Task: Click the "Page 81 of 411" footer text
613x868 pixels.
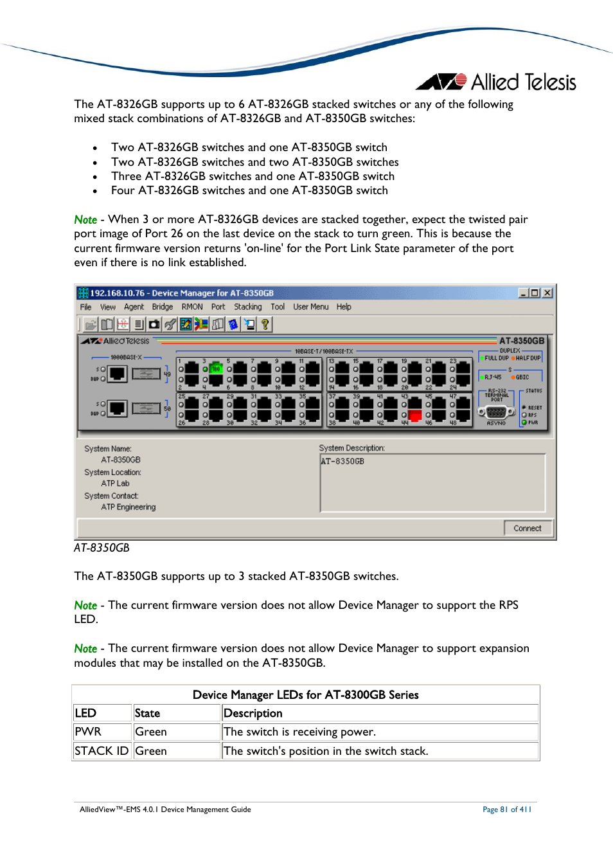Action: 507,809
